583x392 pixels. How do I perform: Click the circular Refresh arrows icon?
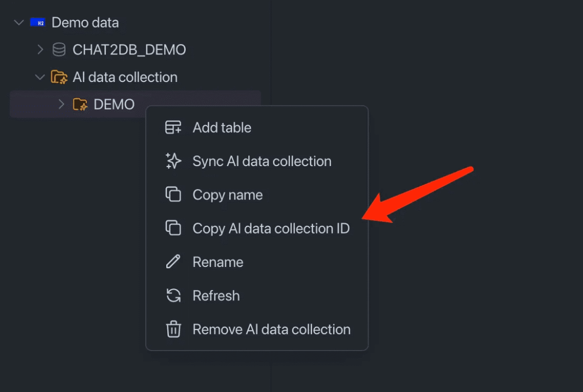[x=173, y=295]
